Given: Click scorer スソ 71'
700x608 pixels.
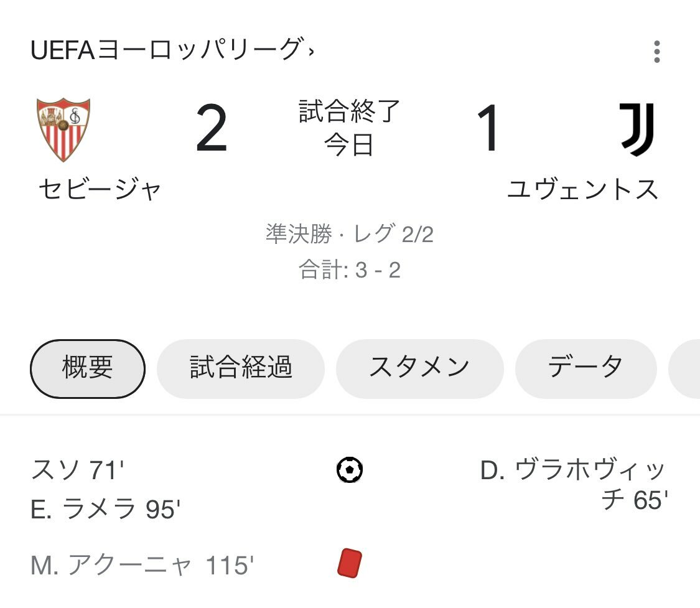Looking at the screenshot, I should pyautogui.click(x=77, y=470).
